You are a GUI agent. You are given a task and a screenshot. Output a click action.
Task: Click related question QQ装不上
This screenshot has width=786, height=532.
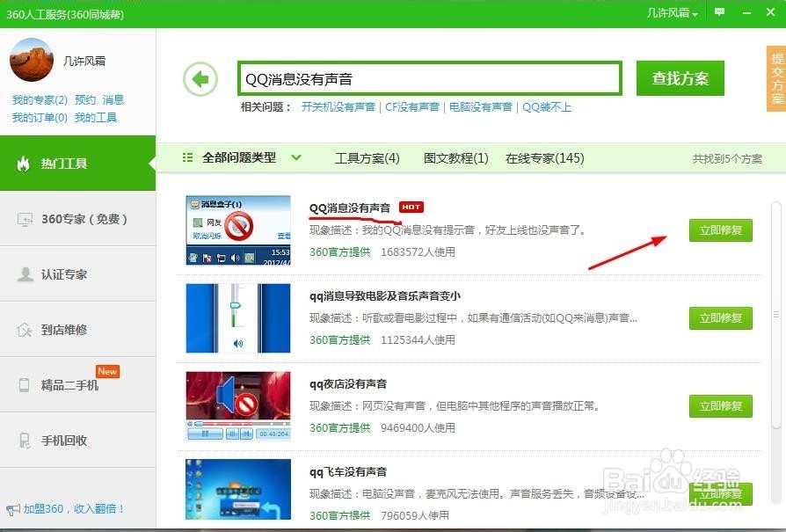point(546,106)
